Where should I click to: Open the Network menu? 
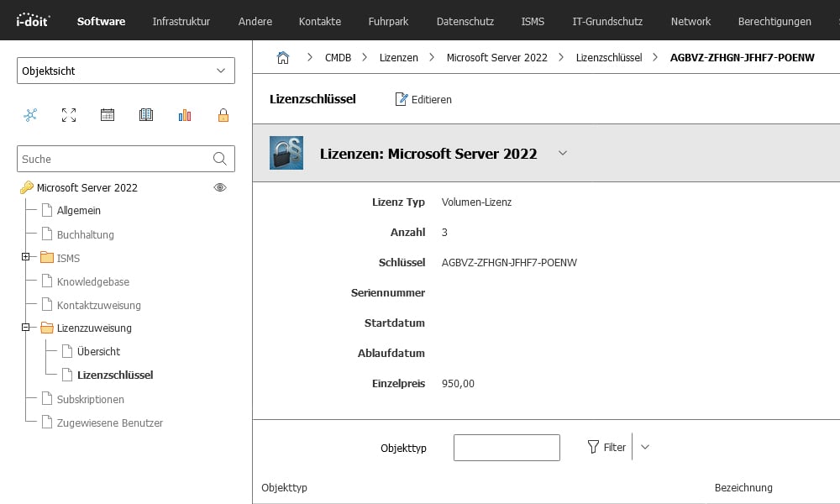690,22
